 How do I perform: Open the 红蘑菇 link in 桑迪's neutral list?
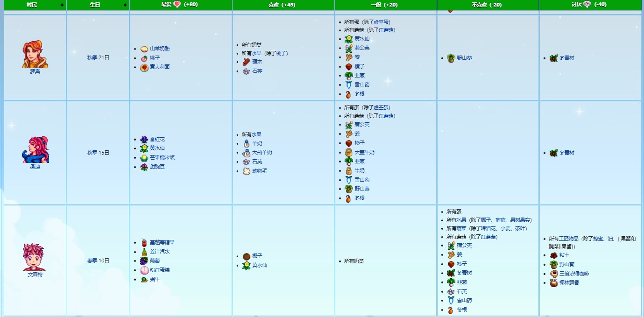click(387, 116)
